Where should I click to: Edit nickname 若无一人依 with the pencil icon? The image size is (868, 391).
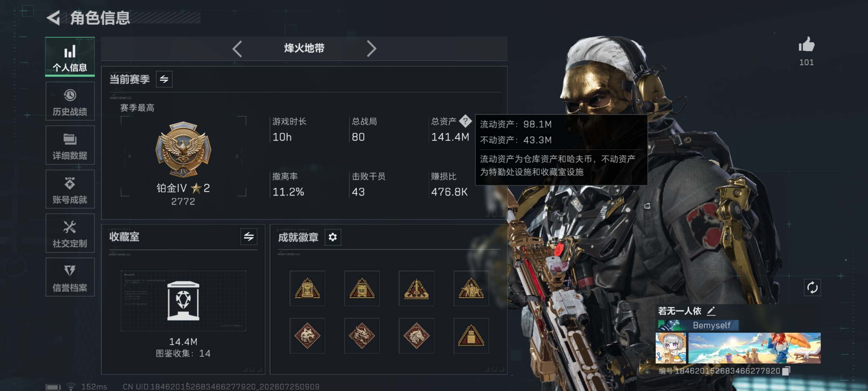click(x=711, y=311)
